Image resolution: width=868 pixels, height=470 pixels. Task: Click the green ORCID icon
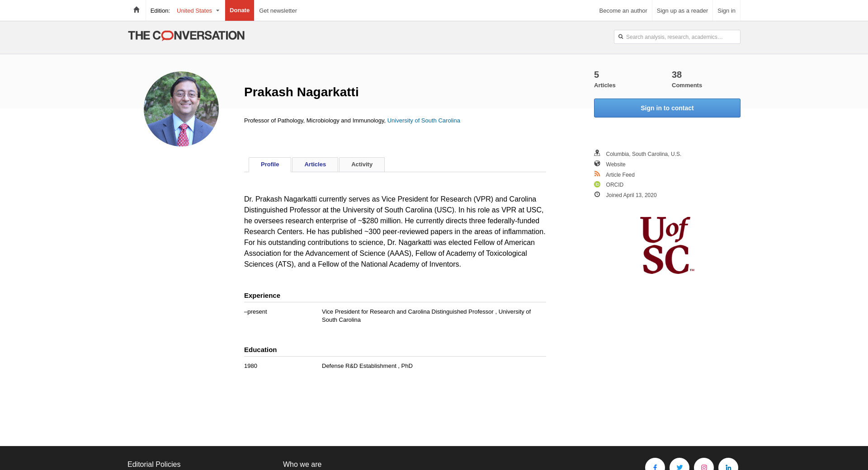pyautogui.click(x=597, y=184)
